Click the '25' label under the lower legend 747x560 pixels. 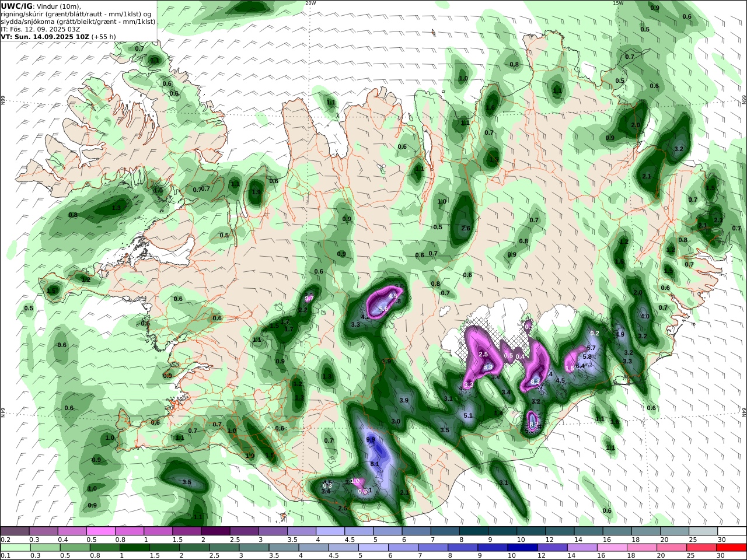tap(692, 556)
